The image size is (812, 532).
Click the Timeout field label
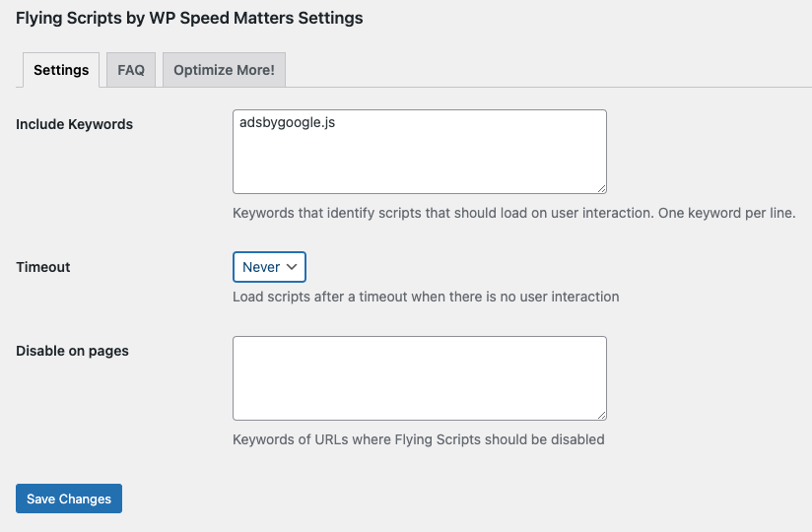tap(43, 267)
